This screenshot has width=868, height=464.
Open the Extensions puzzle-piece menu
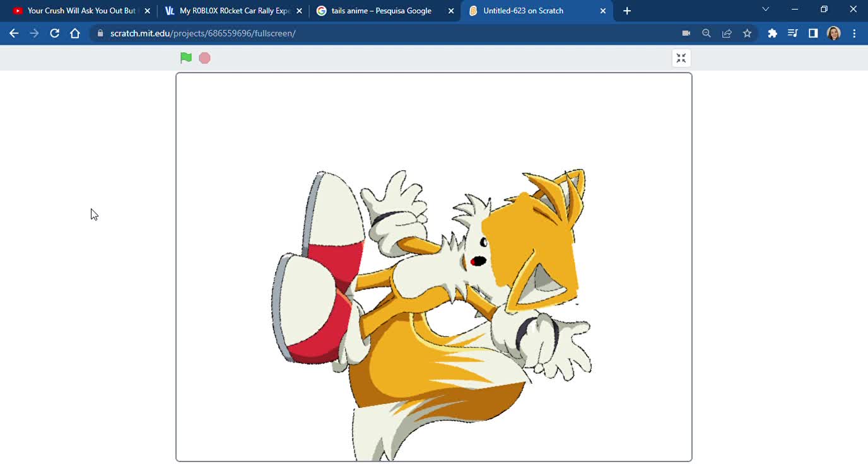(772, 33)
